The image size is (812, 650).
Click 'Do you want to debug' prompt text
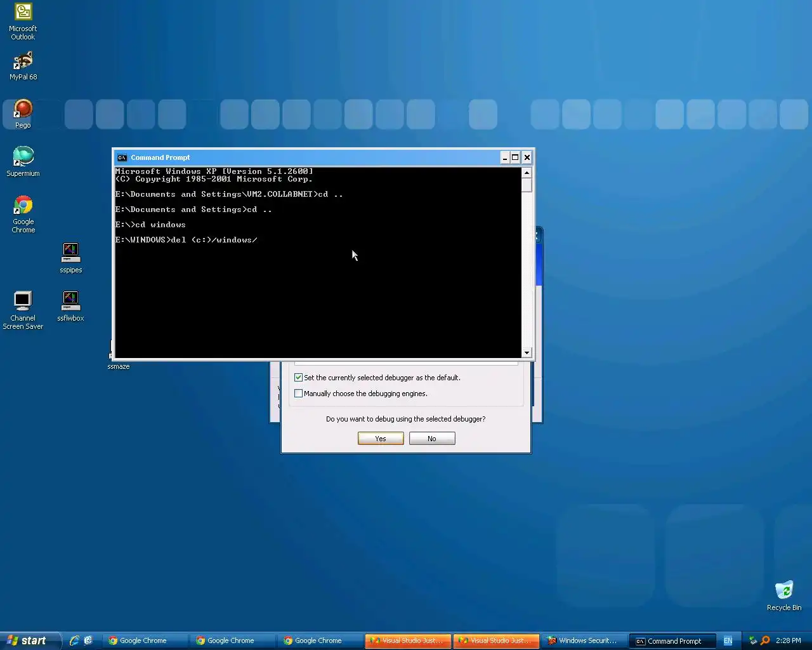(x=406, y=419)
